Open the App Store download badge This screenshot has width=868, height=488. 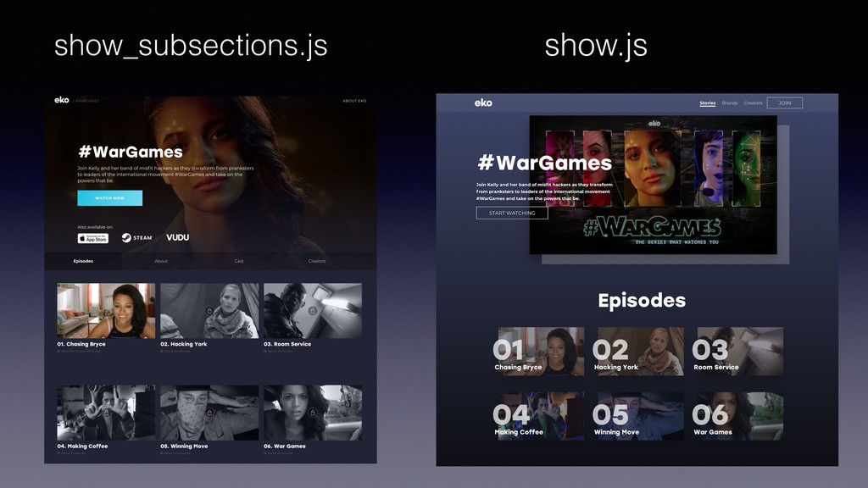92,238
